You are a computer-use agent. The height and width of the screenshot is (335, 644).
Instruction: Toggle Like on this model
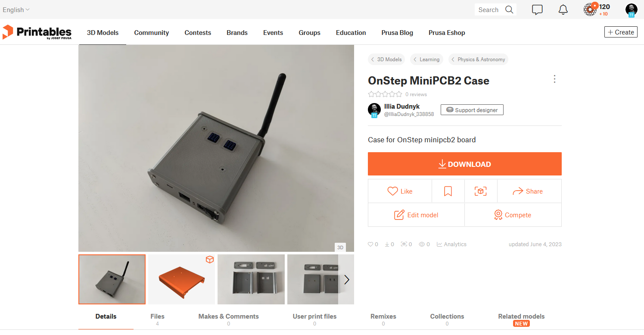(x=400, y=191)
